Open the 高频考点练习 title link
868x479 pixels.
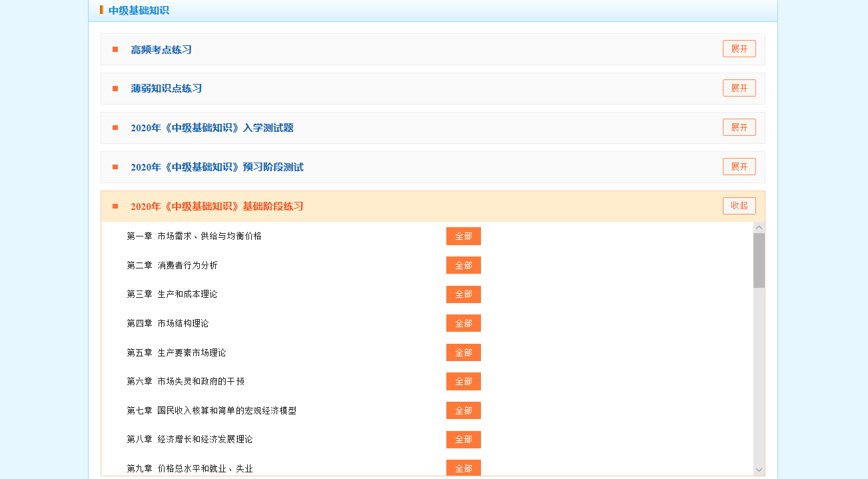[x=161, y=50]
